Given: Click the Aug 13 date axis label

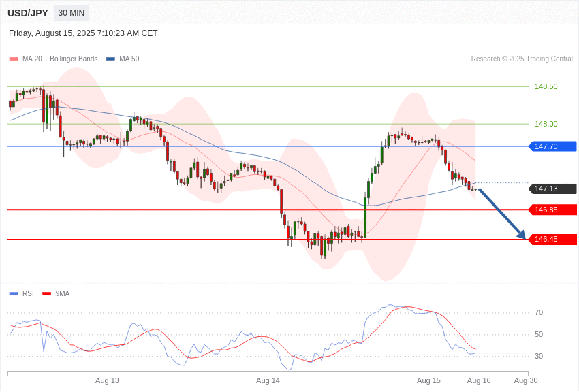Looking at the screenshot, I should click(x=107, y=380).
